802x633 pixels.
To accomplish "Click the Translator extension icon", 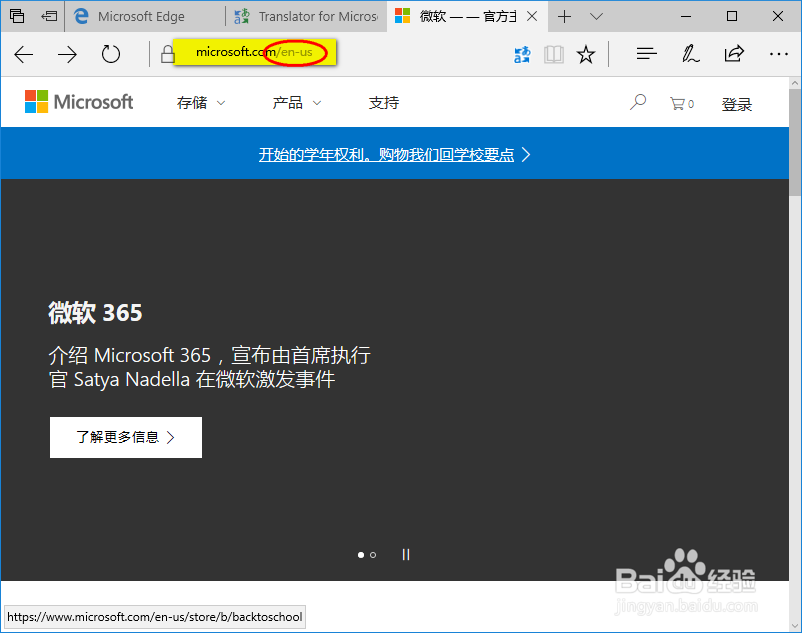I will tap(522, 54).
